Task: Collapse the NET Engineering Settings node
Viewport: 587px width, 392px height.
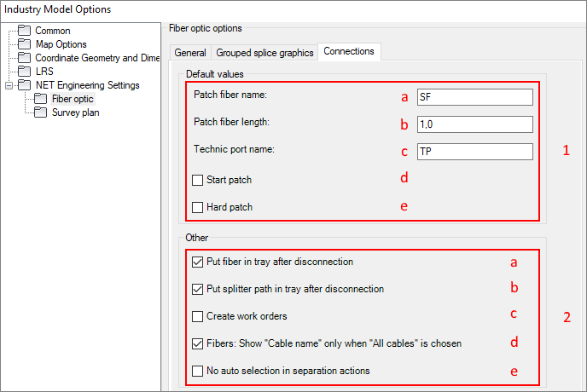Action: 9,86
